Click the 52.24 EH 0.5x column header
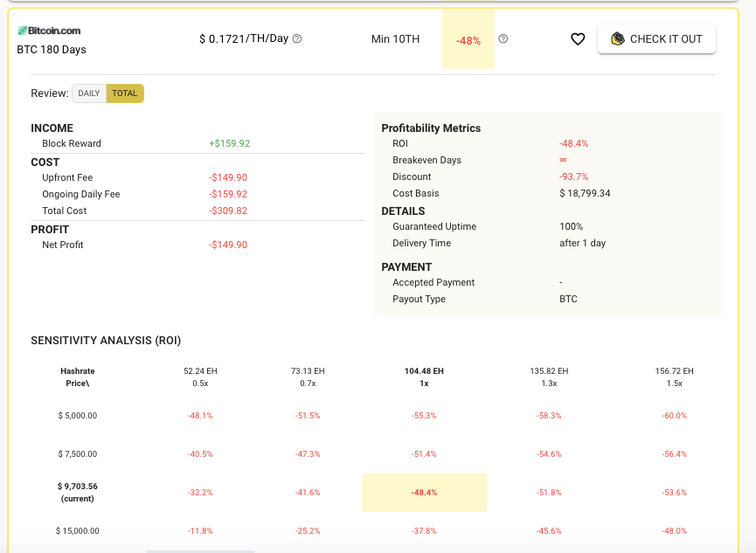The width and height of the screenshot is (756, 553). pos(200,377)
